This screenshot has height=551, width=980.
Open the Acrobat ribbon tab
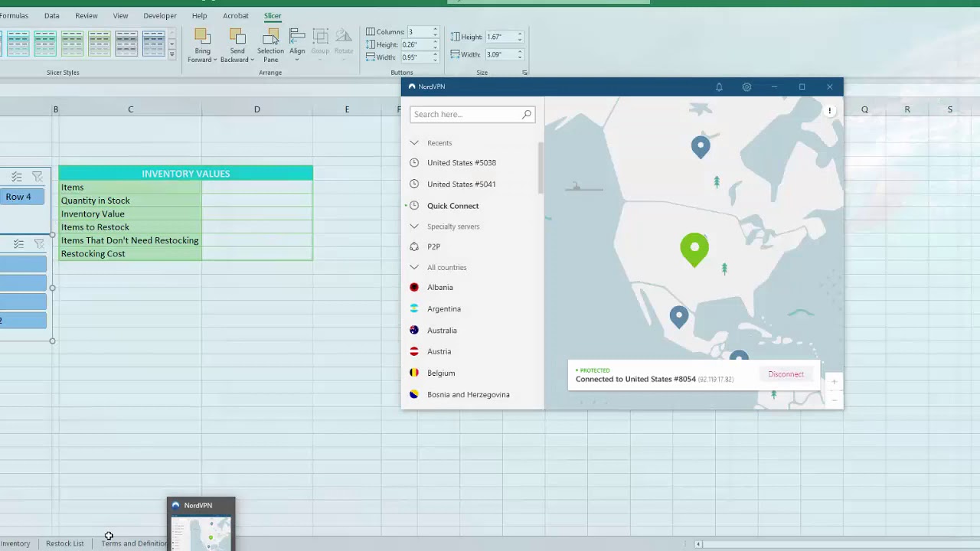click(235, 15)
